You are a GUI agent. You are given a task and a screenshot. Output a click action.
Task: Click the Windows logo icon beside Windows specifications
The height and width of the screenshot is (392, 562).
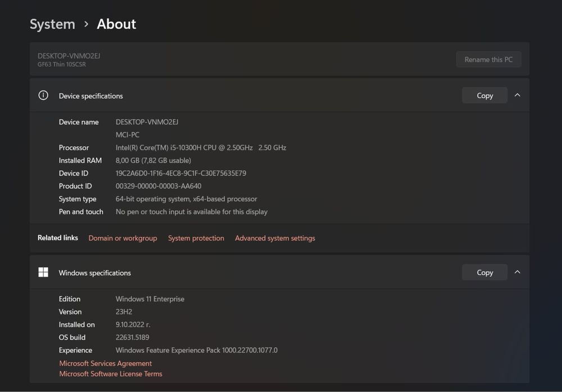point(43,272)
